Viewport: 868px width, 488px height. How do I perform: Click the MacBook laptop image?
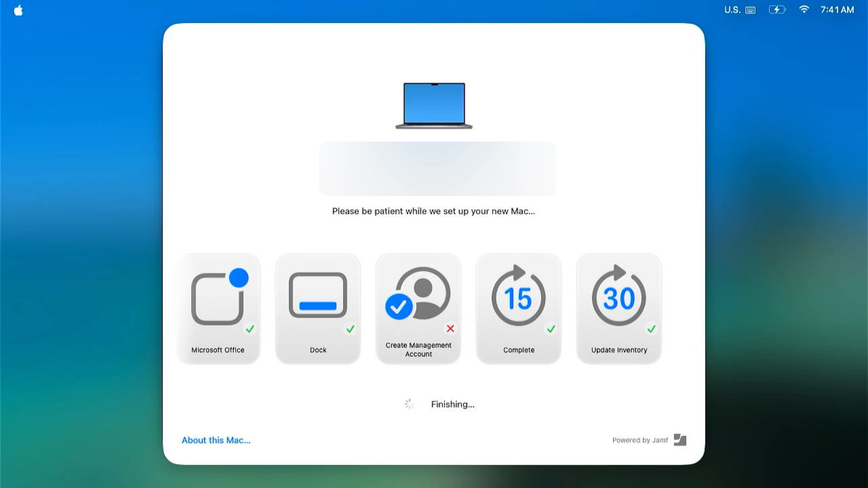click(434, 106)
